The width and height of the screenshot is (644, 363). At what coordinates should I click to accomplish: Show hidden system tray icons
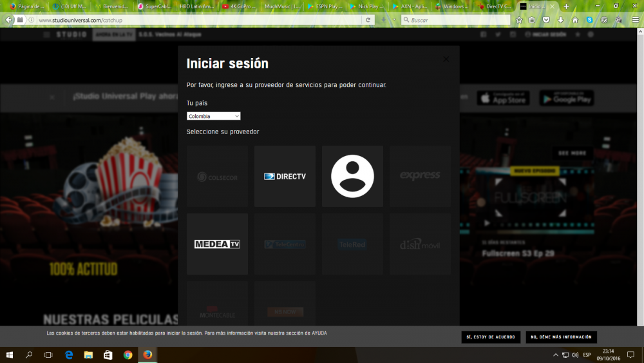click(556, 355)
